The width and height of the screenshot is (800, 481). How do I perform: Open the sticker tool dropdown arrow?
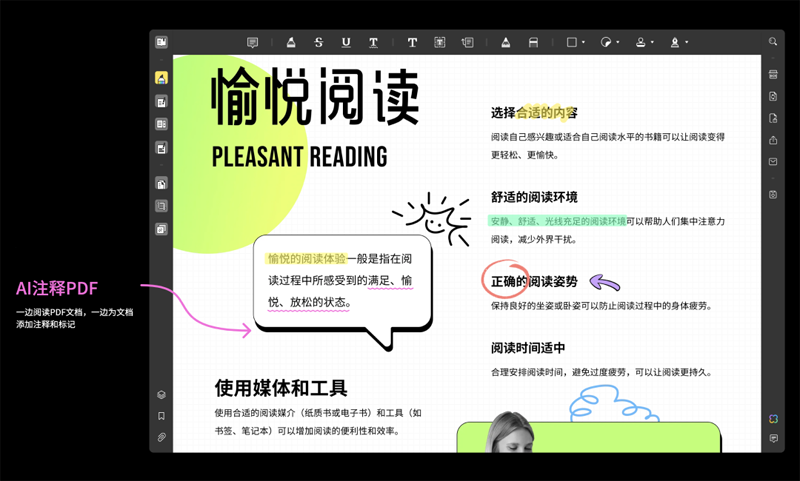[x=618, y=43]
